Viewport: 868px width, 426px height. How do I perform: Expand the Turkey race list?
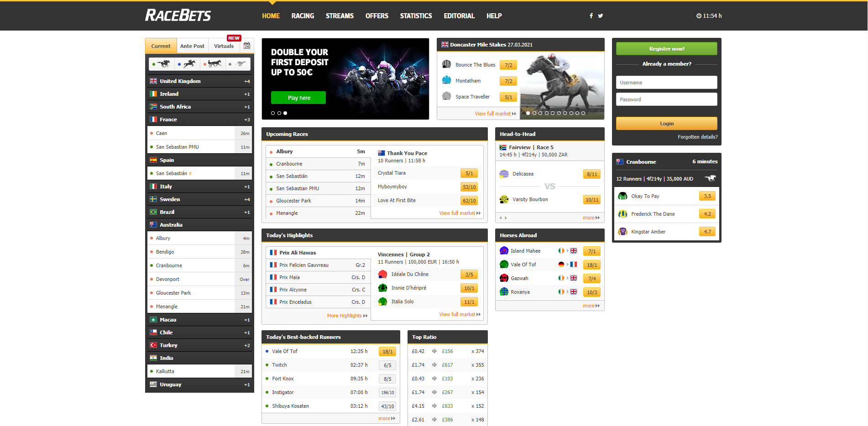[x=199, y=345]
